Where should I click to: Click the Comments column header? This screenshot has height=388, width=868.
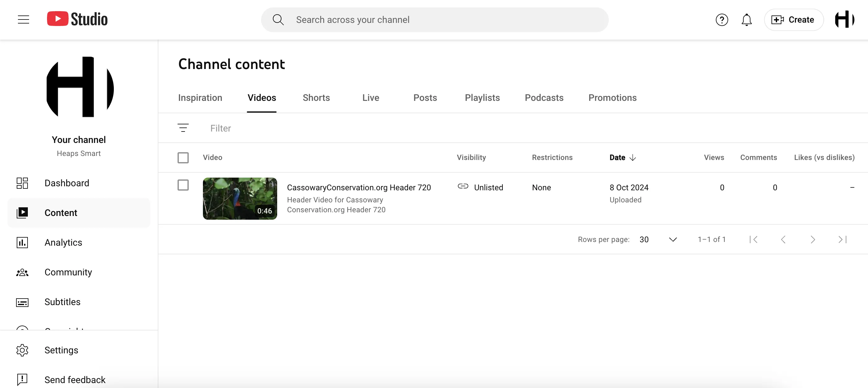click(x=758, y=157)
